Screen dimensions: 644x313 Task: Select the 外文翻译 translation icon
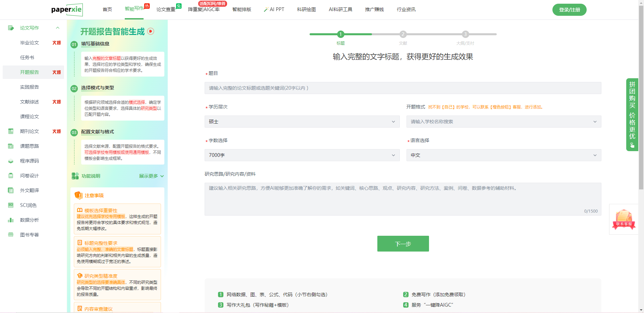click(x=10, y=190)
